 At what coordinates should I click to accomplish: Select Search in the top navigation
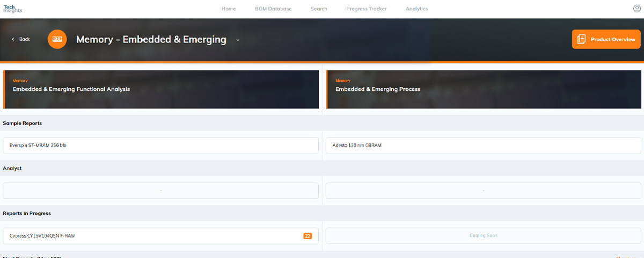pos(319,9)
